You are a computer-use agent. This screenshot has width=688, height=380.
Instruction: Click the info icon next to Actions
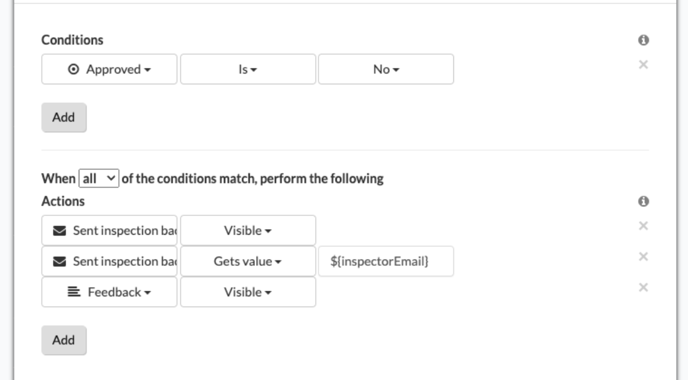point(643,201)
